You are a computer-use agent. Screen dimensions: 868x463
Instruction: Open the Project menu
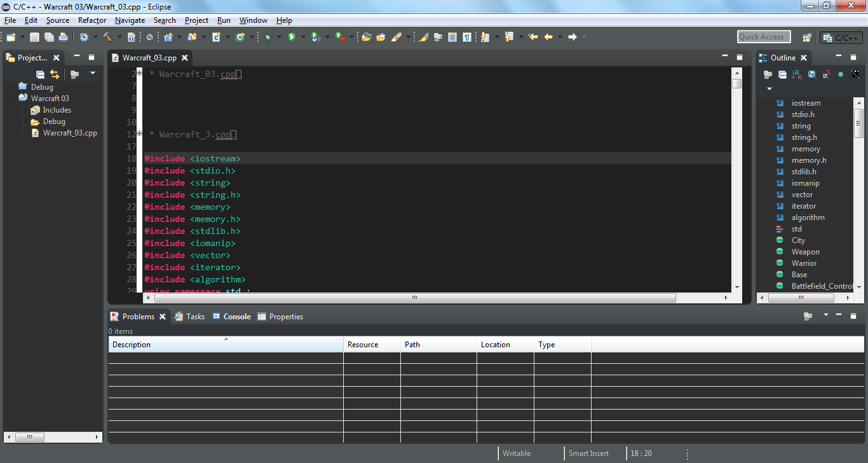[196, 20]
